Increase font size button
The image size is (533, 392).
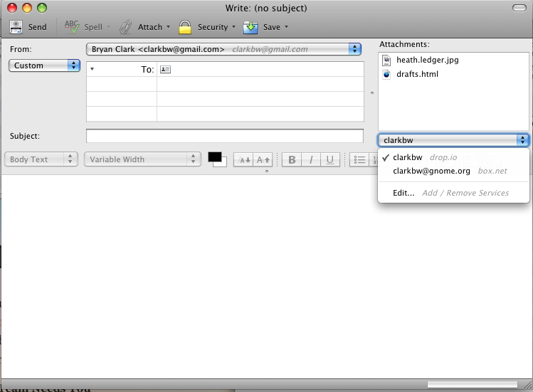tap(263, 159)
